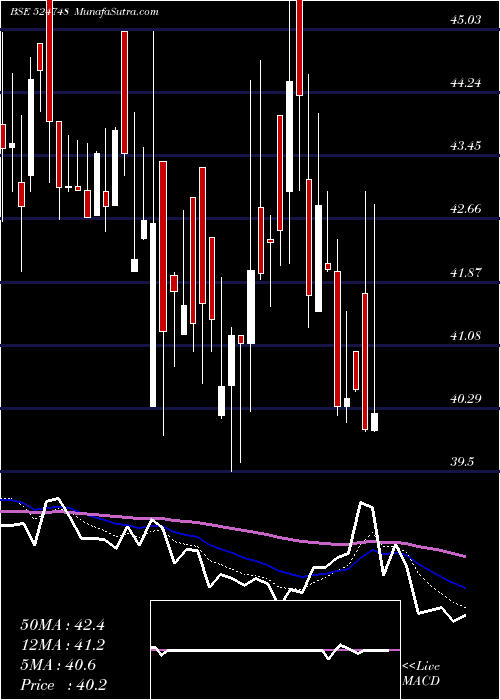The height and width of the screenshot is (700, 500).
Task: Click the Price : 40.2 readout
Action: (x=63, y=685)
